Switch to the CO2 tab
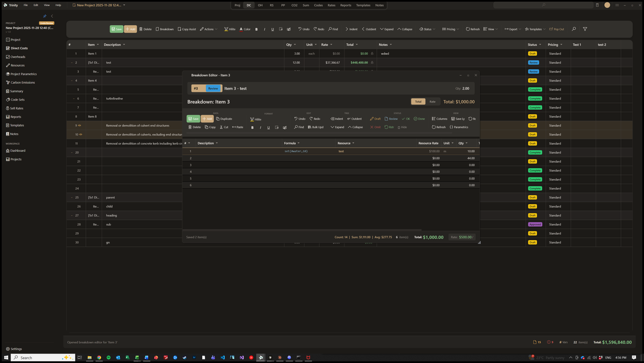The width and height of the screenshot is (644, 363). click(294, 5)
